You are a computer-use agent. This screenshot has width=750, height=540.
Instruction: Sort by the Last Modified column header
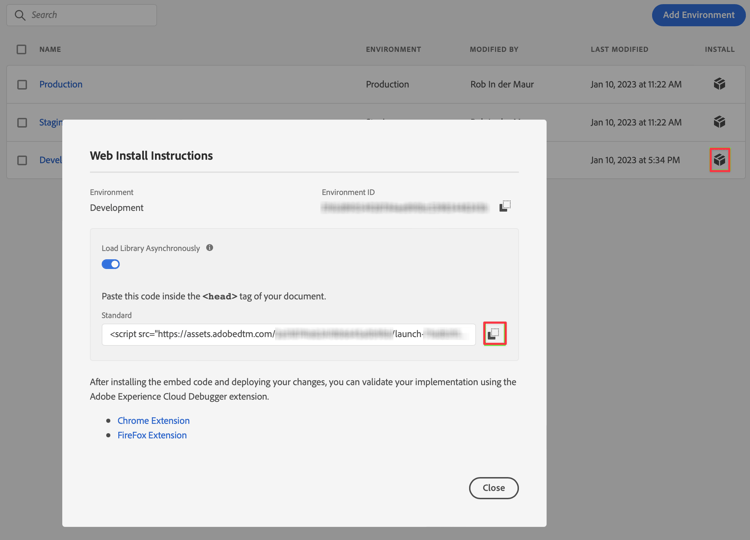pos(619,49)
